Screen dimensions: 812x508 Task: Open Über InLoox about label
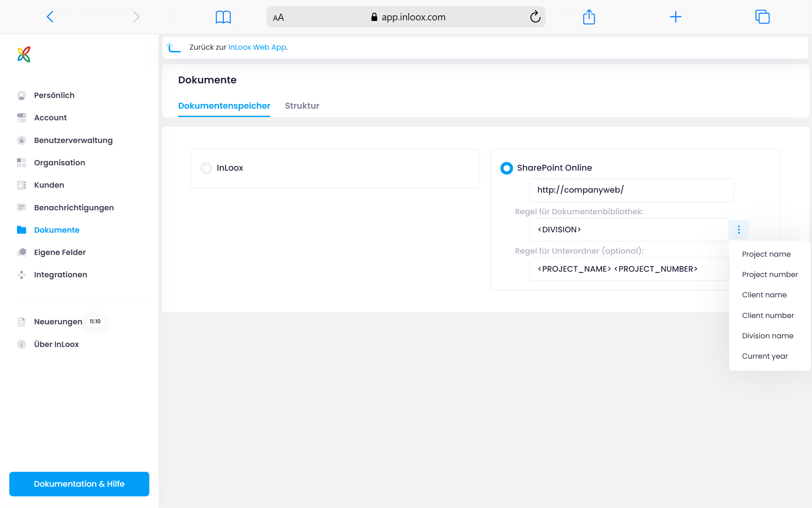click(56, 344)
